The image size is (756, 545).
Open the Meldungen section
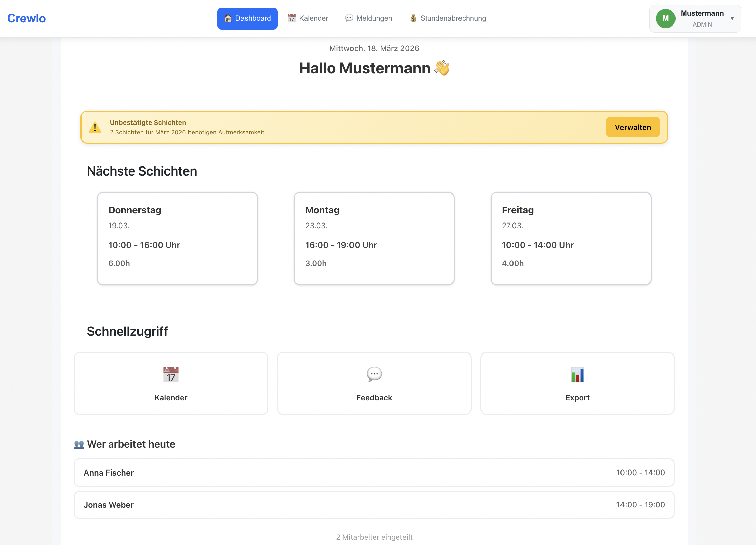tap(375, 18)
